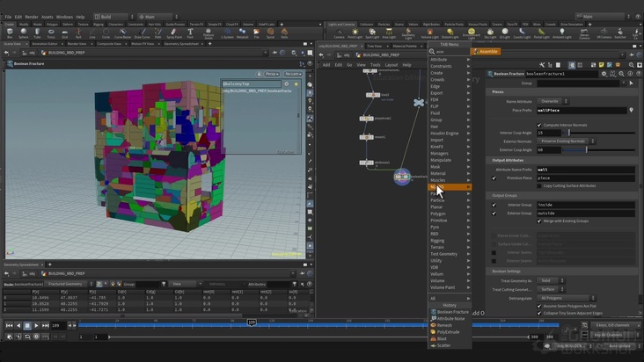Open the Exterior Normals dropdown
644x362 pixels.
point(566,141)
